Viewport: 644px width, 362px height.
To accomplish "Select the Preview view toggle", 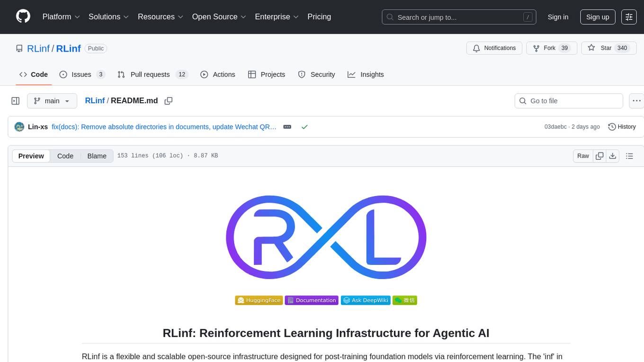I will [x=31, y=156].
